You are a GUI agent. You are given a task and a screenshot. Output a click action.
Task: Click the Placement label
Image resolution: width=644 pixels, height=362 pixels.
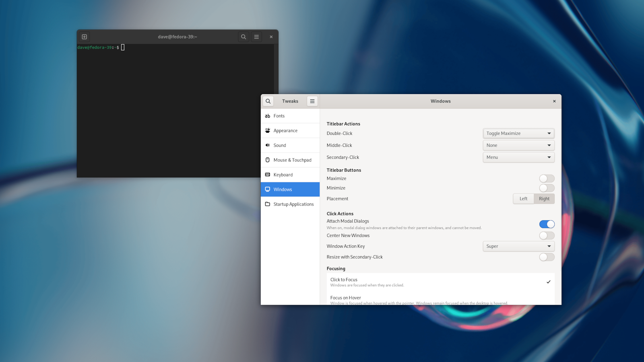[x=337, y=199]
